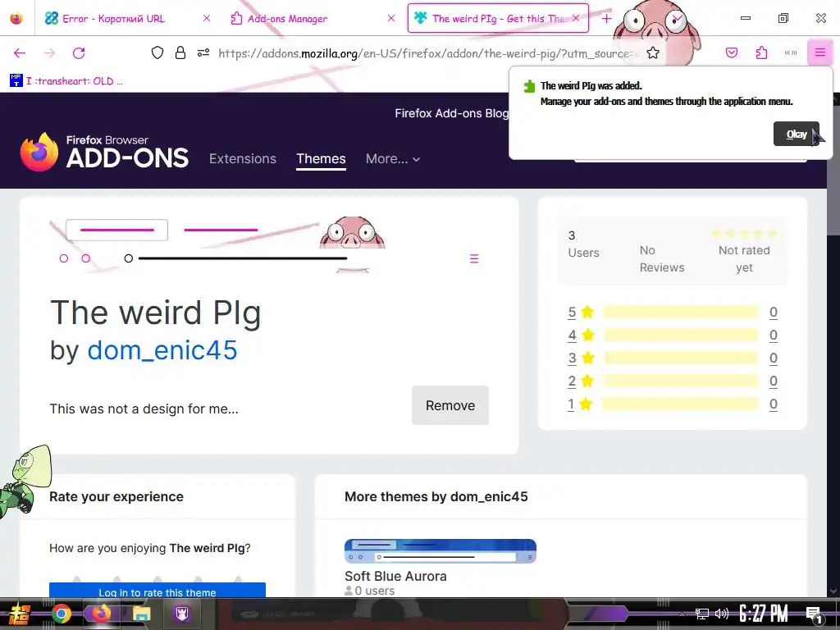The height and width of the screenshot is (630, 840).
Task: Close The weird PIg tab
Action: click(575, 18)
